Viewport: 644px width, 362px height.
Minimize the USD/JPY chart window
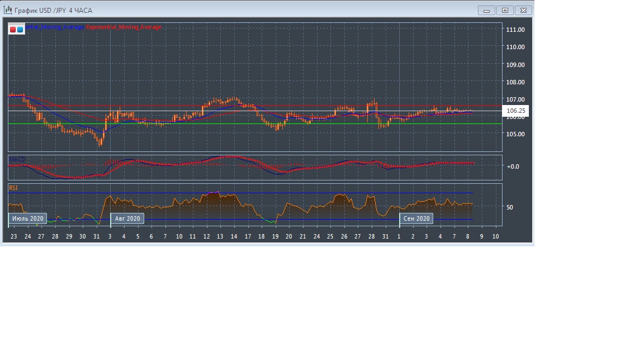[486, 10]
